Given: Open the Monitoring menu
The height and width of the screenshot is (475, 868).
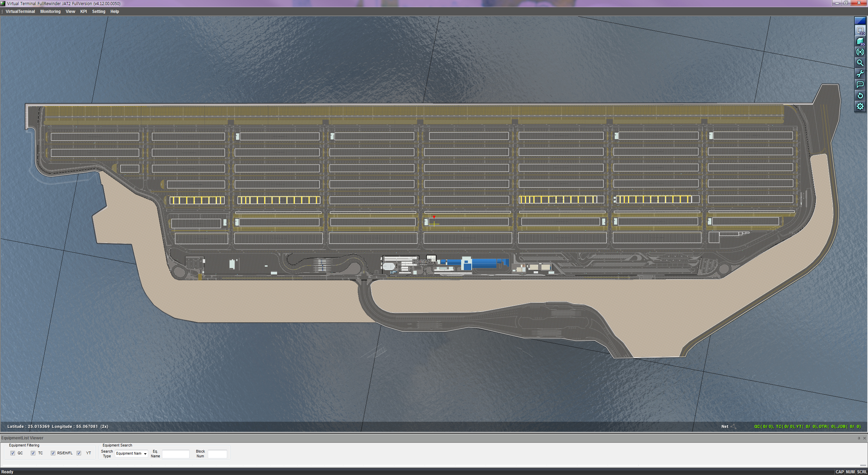Looking at the screenshot, I should [x=50, y=12].
